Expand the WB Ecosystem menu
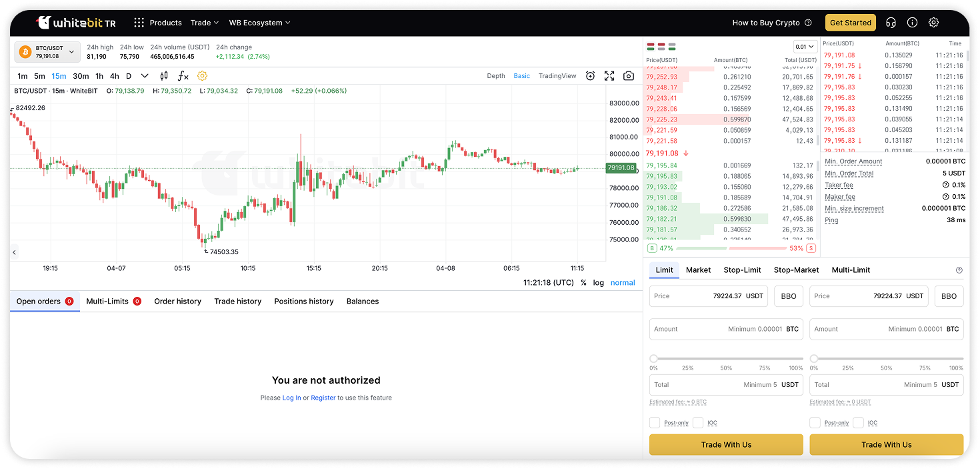Viewport: 980px width, 469px height. pyautogui.click(x=259, y=22)
